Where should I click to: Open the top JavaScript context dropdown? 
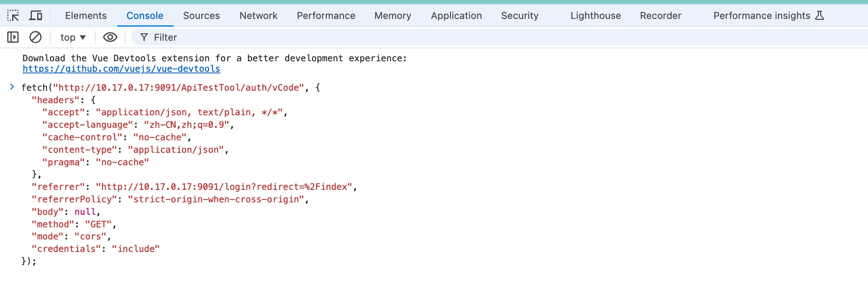click(x=73, y=37)
